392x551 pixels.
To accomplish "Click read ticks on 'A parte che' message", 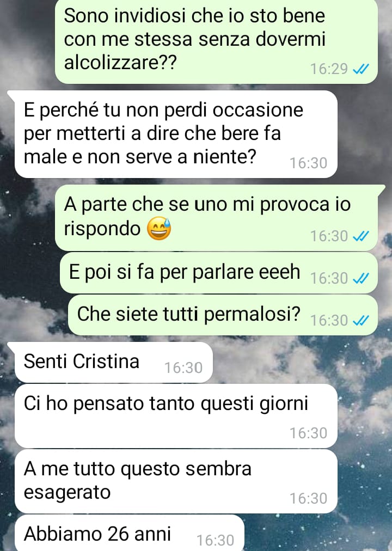I will point(361,236).
